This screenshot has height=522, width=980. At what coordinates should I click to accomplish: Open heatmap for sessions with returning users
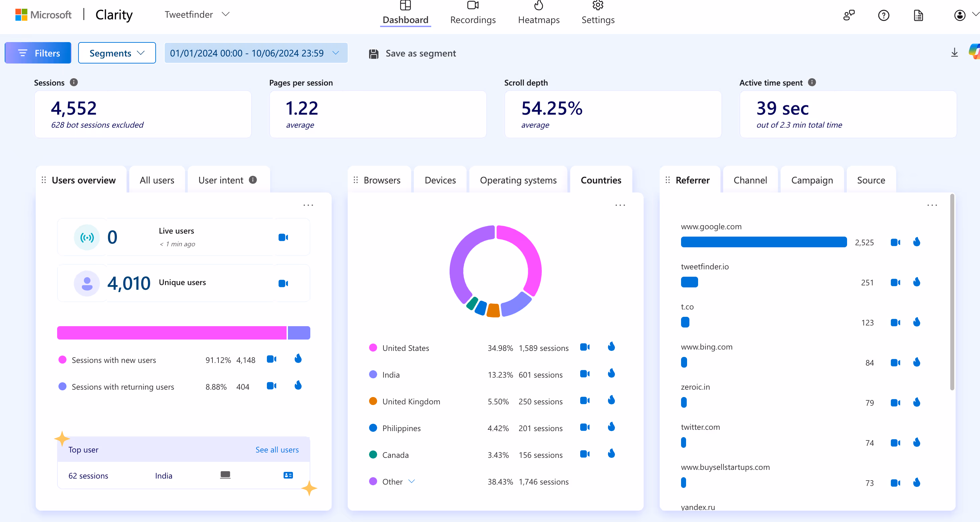coord(298,386)
